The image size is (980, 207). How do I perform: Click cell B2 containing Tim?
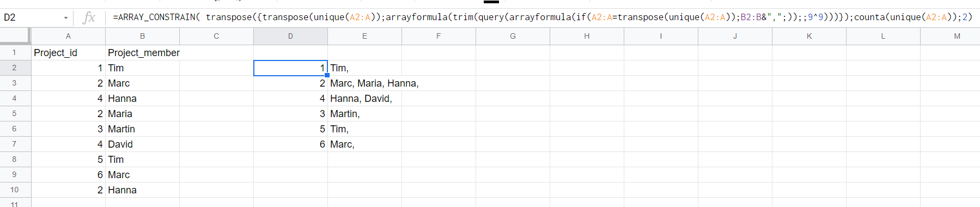pos(142,68)
